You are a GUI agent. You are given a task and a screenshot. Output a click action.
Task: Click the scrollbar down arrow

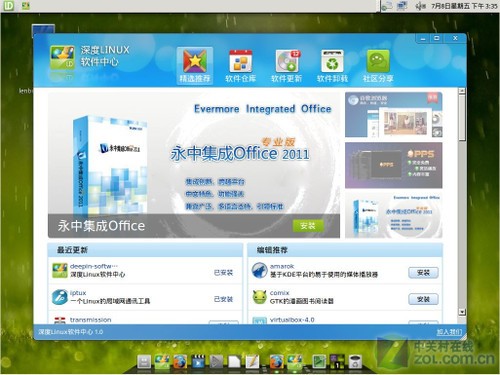[462, 312]
